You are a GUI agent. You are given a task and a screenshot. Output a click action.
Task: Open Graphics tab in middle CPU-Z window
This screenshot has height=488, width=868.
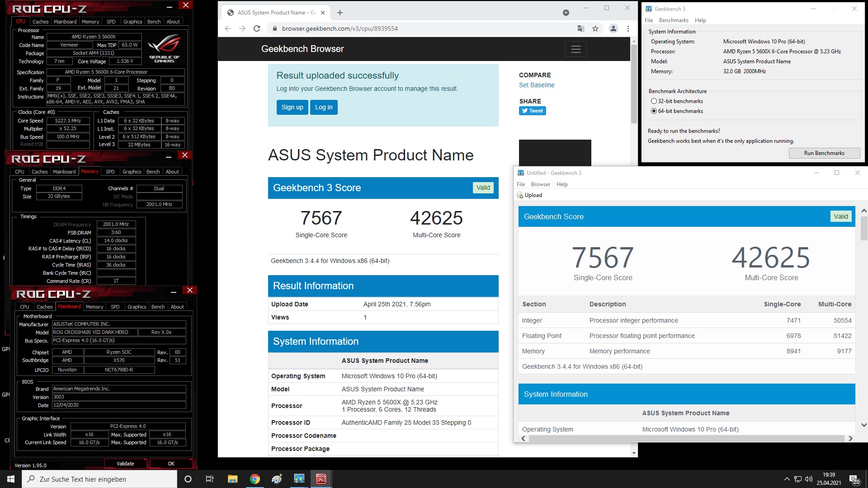[x=132, y=172]
